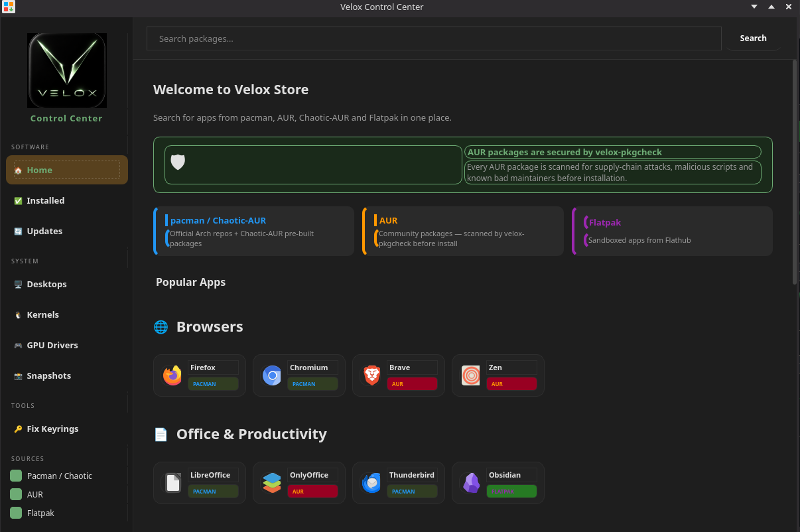
Task: Click the PACMAN badge under Chromium
Action: click(x=312, y=384)
